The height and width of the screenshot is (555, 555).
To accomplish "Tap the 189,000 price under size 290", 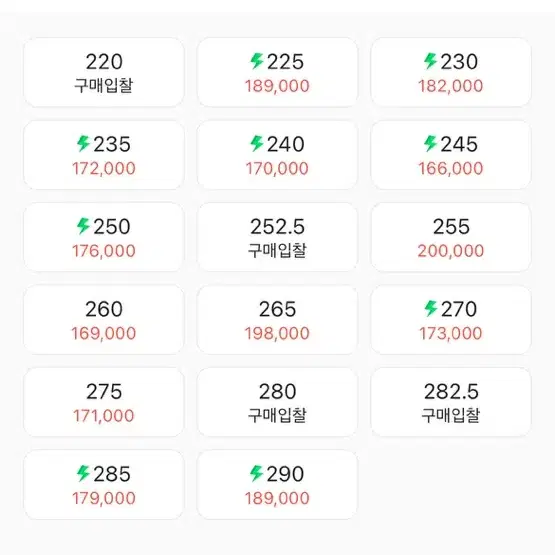I will tap(277, 498).
